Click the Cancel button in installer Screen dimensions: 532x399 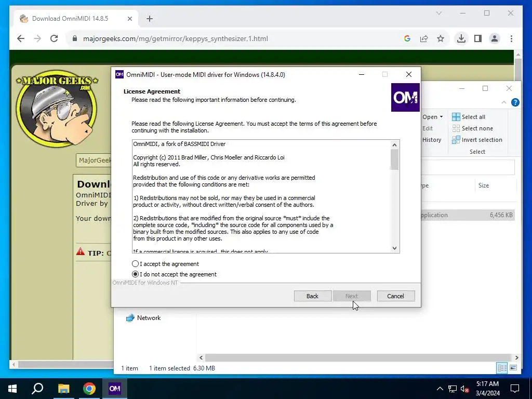[x=395, y=296]
